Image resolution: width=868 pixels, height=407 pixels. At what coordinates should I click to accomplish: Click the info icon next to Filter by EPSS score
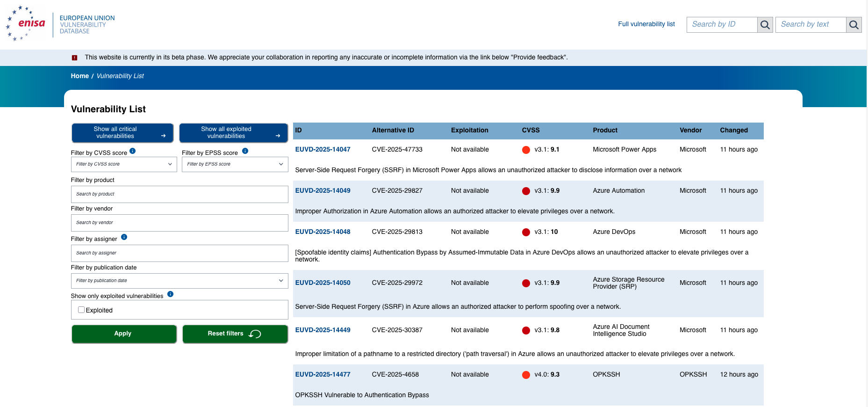[245, 151]
